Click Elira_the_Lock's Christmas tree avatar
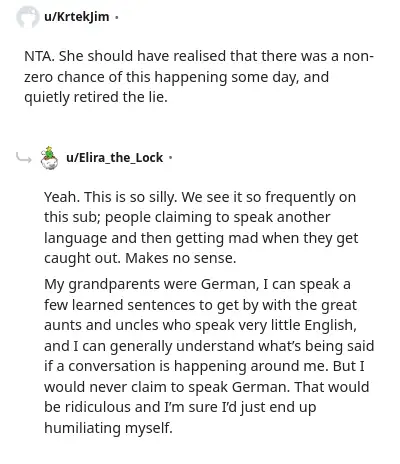This screenshot has height=464, width=400. tap(49, 158)
